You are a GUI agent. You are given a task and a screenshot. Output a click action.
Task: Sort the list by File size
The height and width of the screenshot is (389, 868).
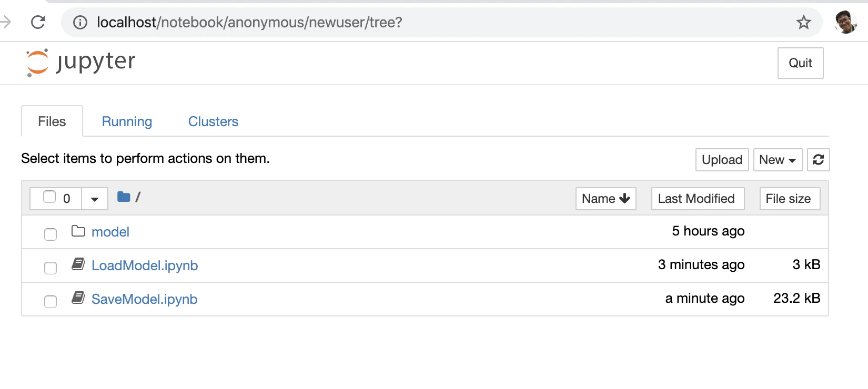pyautogui.click(x=790, y=199)
